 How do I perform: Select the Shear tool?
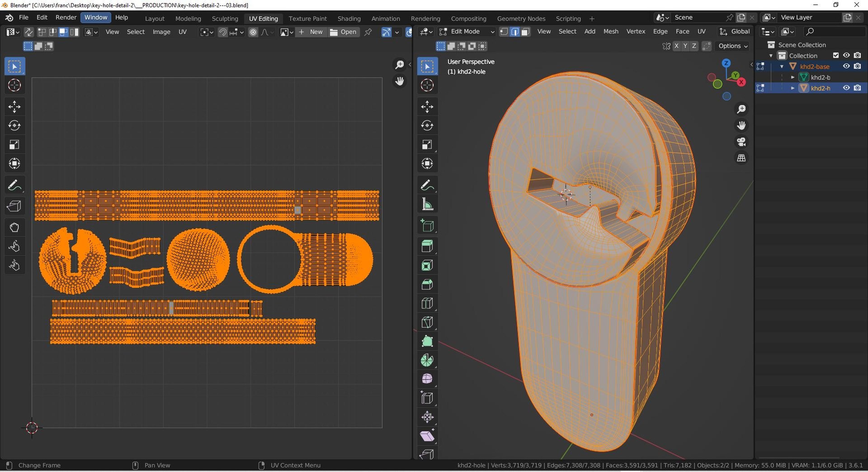click(427, 436)
